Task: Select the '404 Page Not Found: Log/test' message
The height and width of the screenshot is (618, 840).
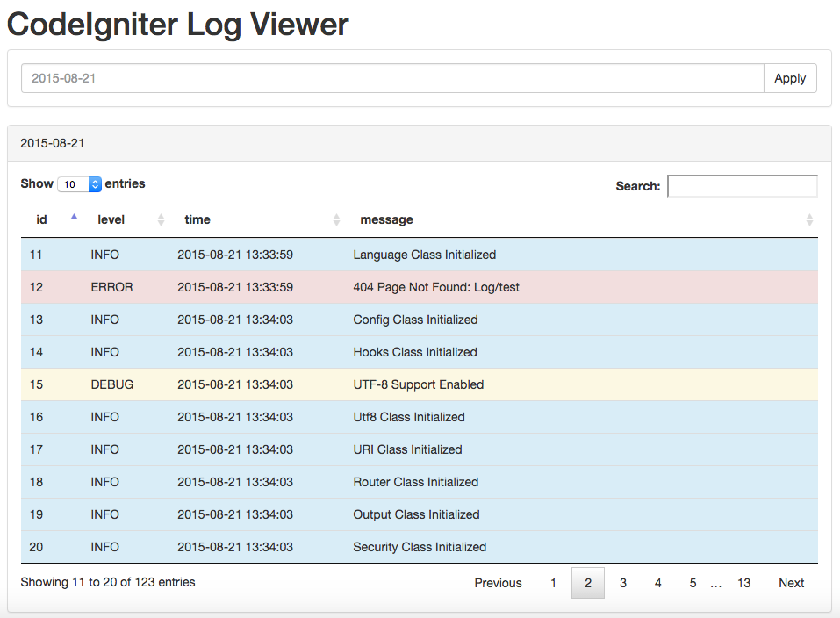Action: pos(436,287)
